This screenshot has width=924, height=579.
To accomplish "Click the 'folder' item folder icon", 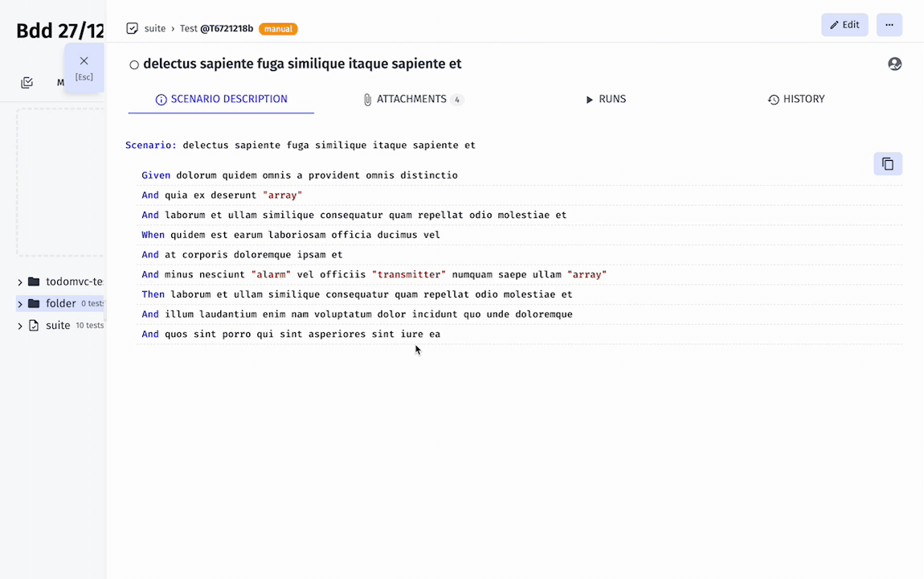I will click(35, 304).
